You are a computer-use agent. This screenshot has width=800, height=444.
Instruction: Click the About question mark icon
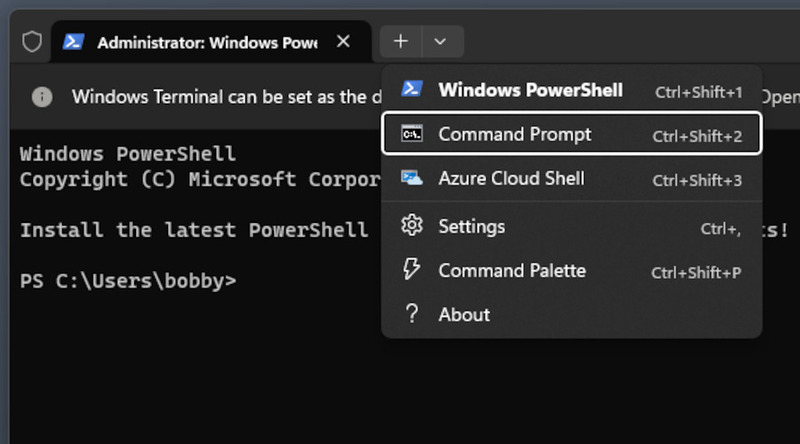[411, 314]
